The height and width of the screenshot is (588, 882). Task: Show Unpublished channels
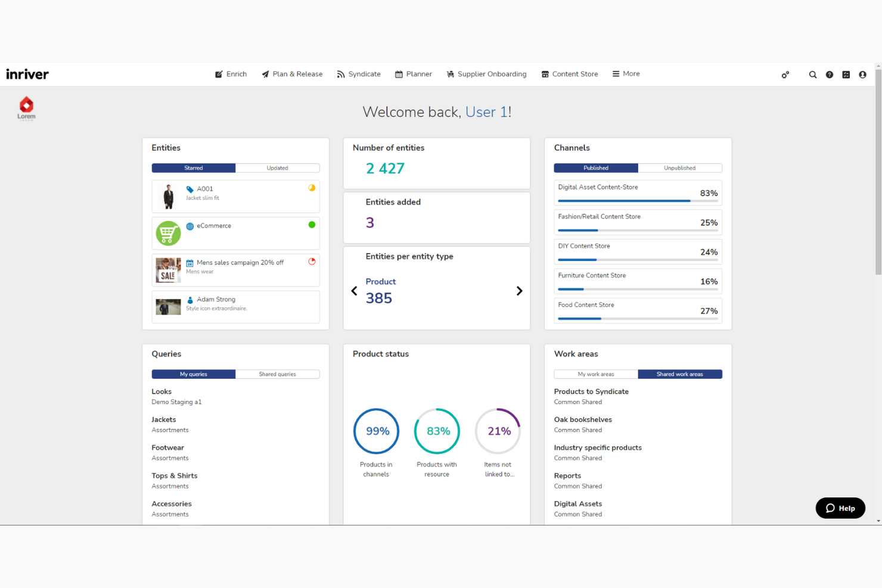(680, 168)
